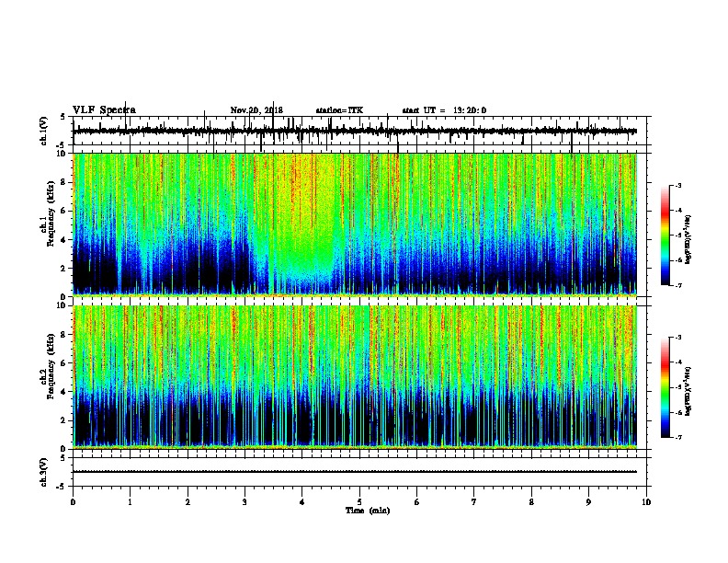Select the 'Nov.20, 2018' date label
The image size is (728, 563).
coord(256,110)
